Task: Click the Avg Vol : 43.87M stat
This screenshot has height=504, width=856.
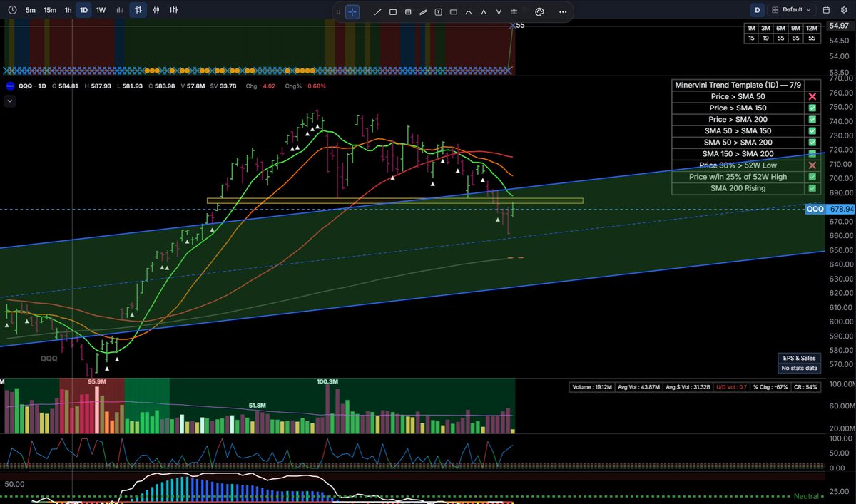Action: pyautogui.click(x=639, y=387)
